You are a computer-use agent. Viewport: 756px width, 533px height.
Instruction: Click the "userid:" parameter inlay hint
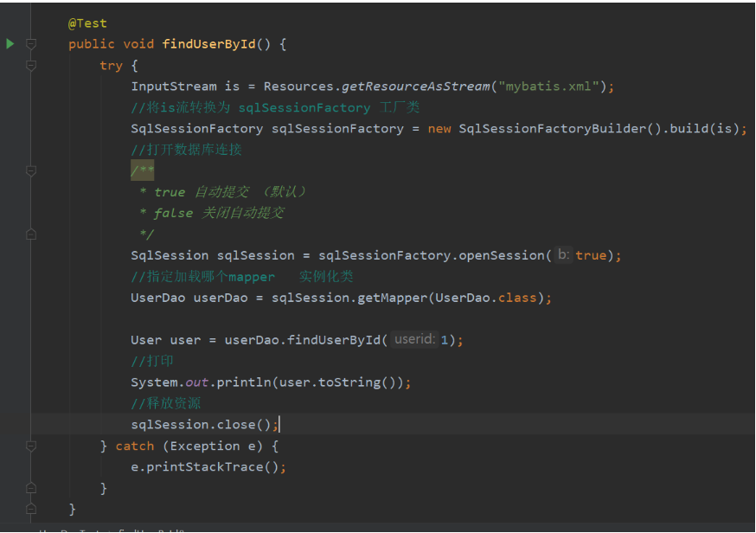[x=414, y=339]
